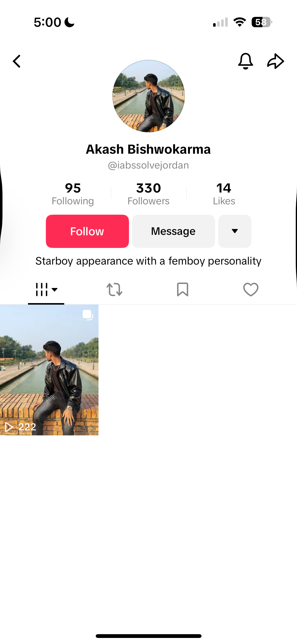297x644 pixels.
Task: View the 330 Followers list
Action: coord(149,194)
